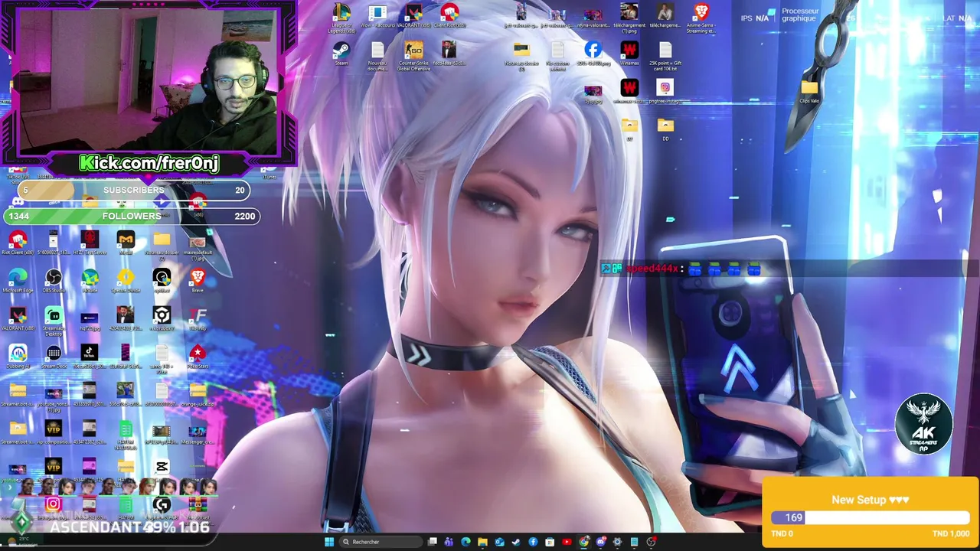
Task: Open Outlook from the taskbar
Action: pyautogui.click(x=499, y=542)
